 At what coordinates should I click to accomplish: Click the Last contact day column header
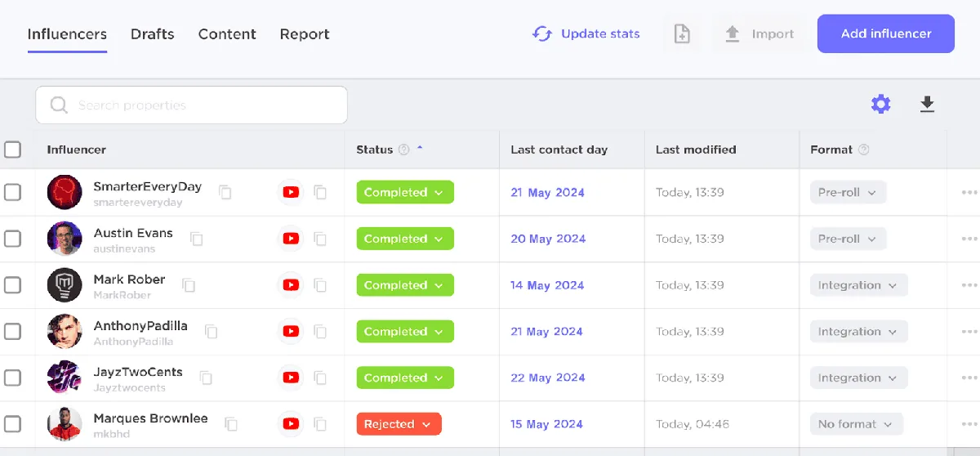click(x=559, y=150)
